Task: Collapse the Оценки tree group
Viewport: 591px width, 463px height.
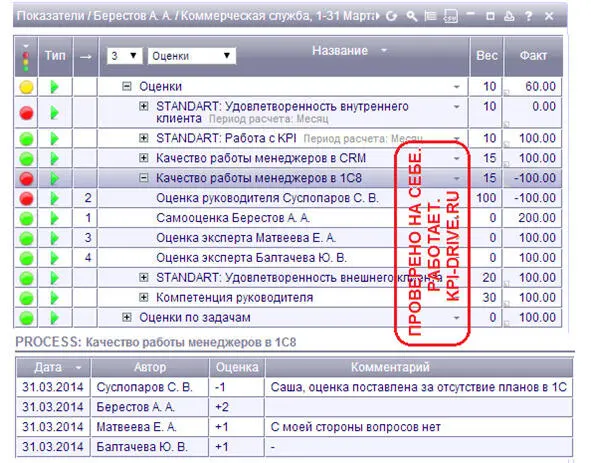Action: coord(127,86)
